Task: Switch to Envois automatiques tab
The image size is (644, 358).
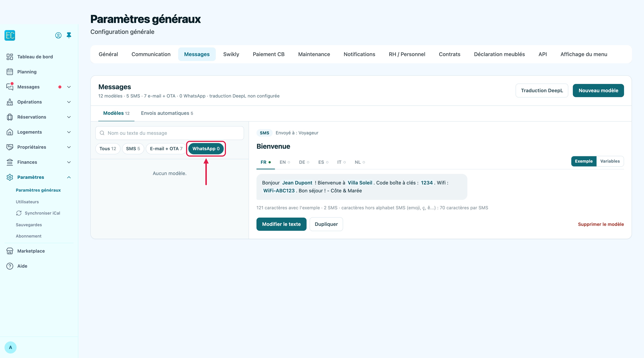Action: 167,113
